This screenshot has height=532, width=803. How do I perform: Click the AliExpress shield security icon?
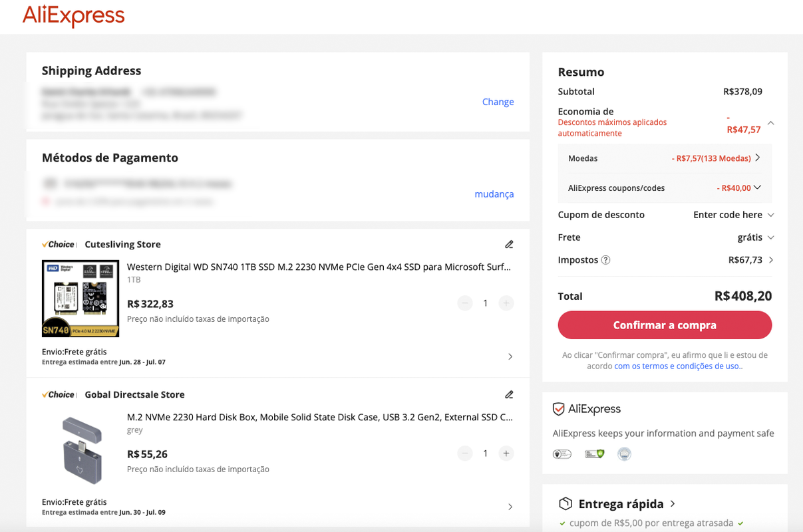coord(559,409)
